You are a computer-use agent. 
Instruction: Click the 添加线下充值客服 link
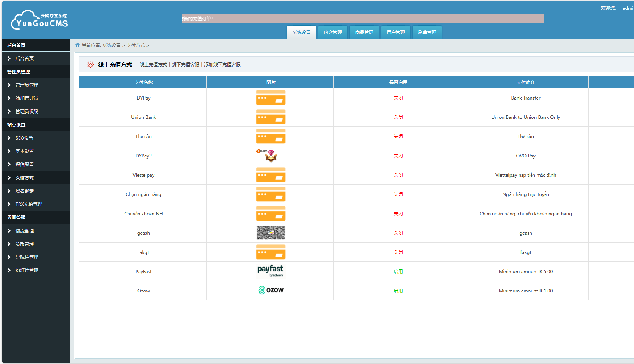[222, 65]
